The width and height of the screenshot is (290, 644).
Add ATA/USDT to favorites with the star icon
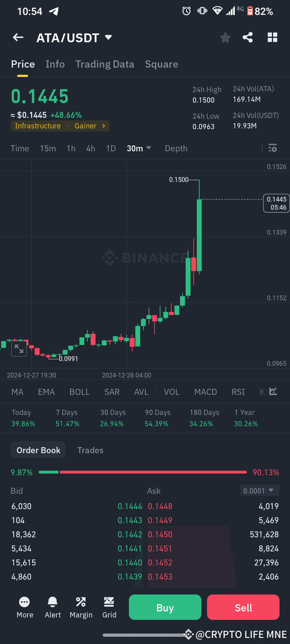pos(225,37)
